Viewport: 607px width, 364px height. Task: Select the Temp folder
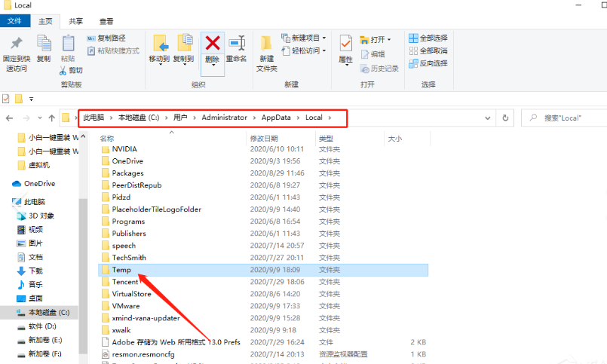point(263,270)
